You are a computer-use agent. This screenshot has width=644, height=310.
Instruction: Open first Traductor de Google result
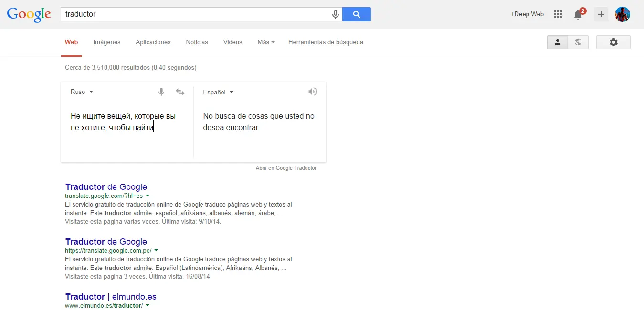click(106, 187)
